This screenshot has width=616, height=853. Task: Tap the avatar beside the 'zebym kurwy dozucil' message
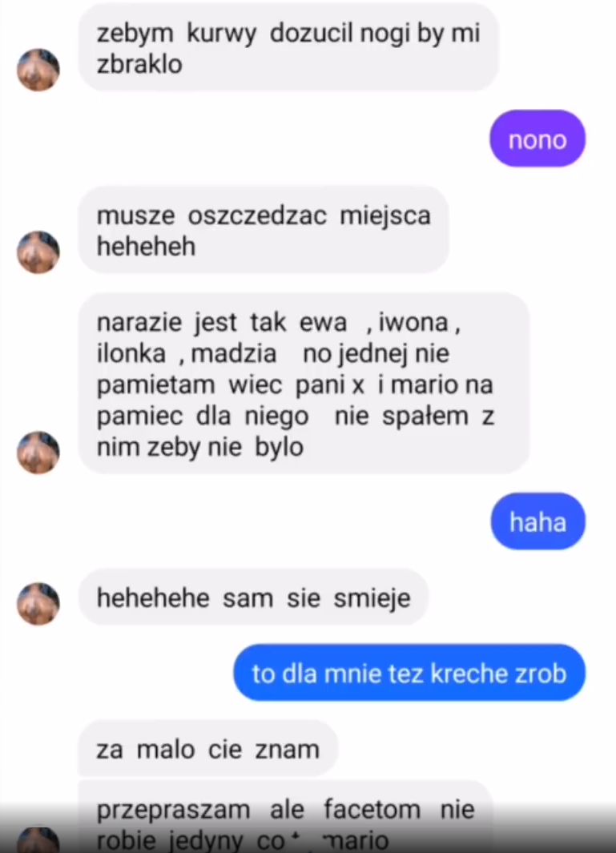[38, 70]
